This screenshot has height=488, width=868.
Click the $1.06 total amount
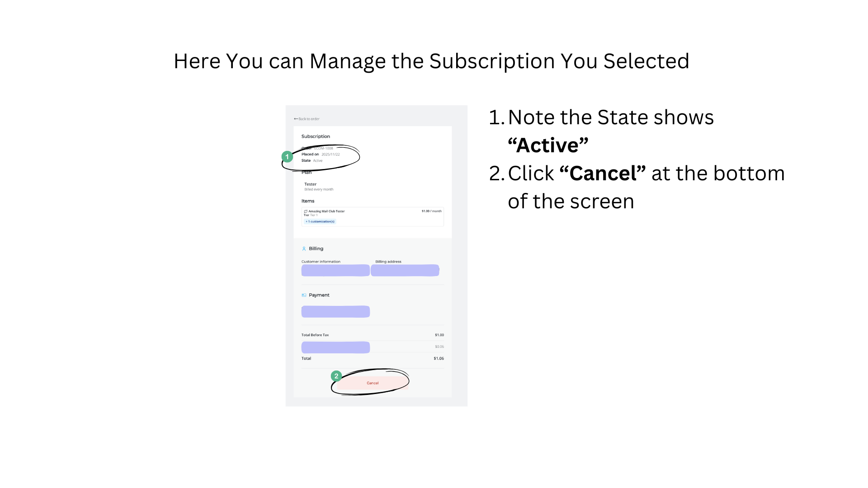(x=439, y=358)
